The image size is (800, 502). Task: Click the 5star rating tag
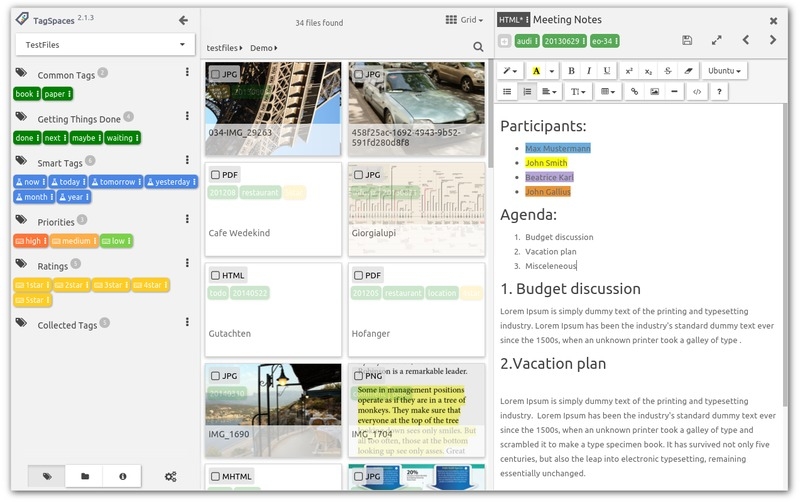pyautogui.click(x=33, y=300)
